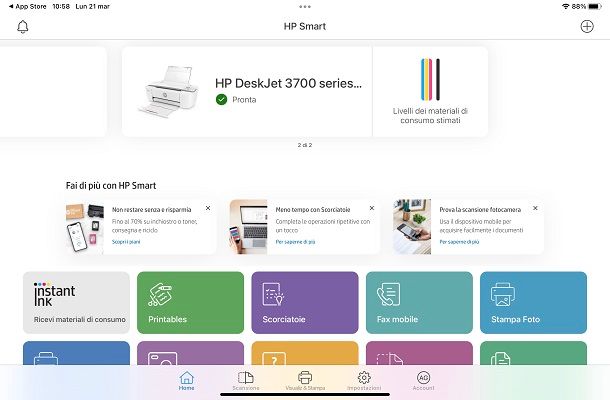Click the DeskJet printer thumbnail image
610x400 pixels.
[x=168, y=91]
